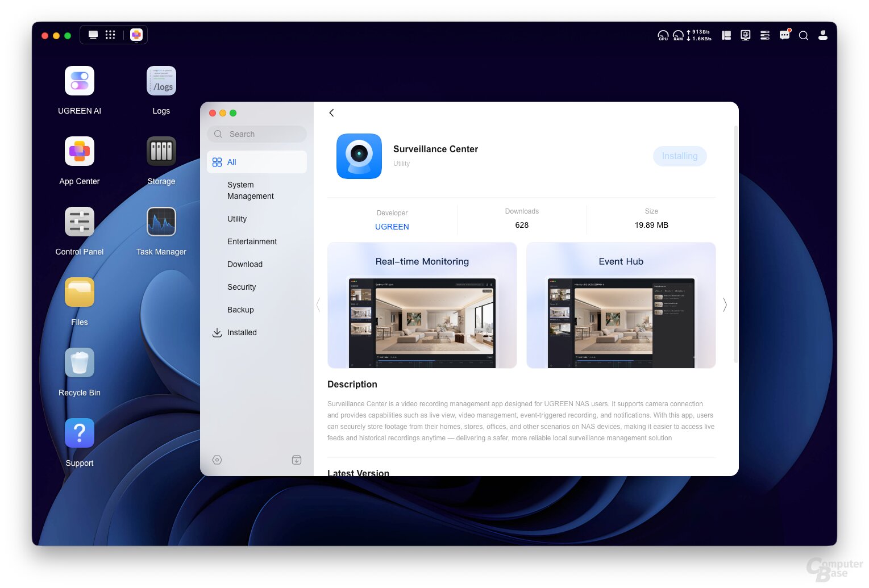Open manual install icon at sidebar bottom
This screenshot has width=869, height=588.
(x=297, y=460)
